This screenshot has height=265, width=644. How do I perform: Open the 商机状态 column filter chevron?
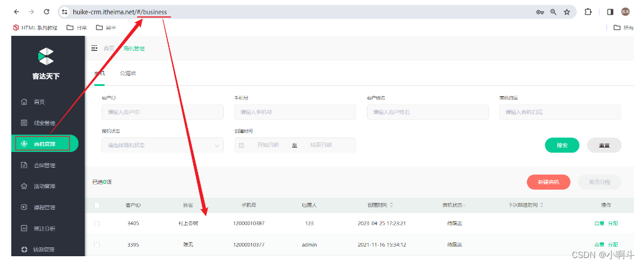point(465,205)
